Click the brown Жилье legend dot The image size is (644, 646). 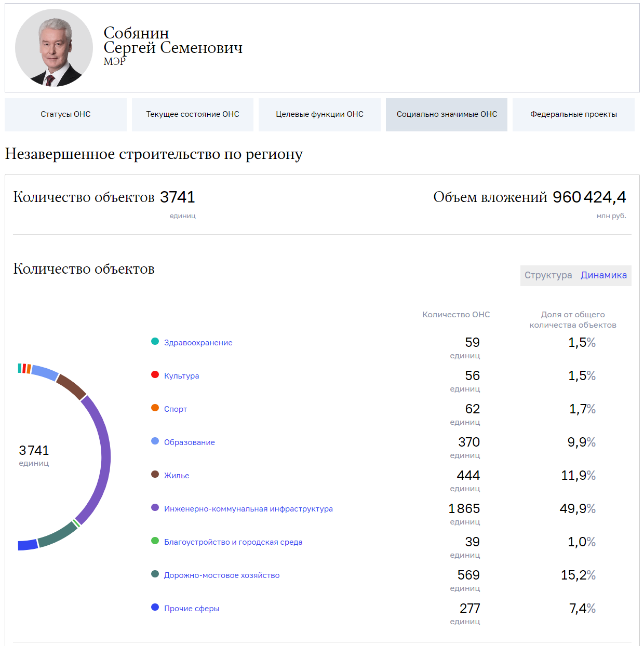(155, 474)
